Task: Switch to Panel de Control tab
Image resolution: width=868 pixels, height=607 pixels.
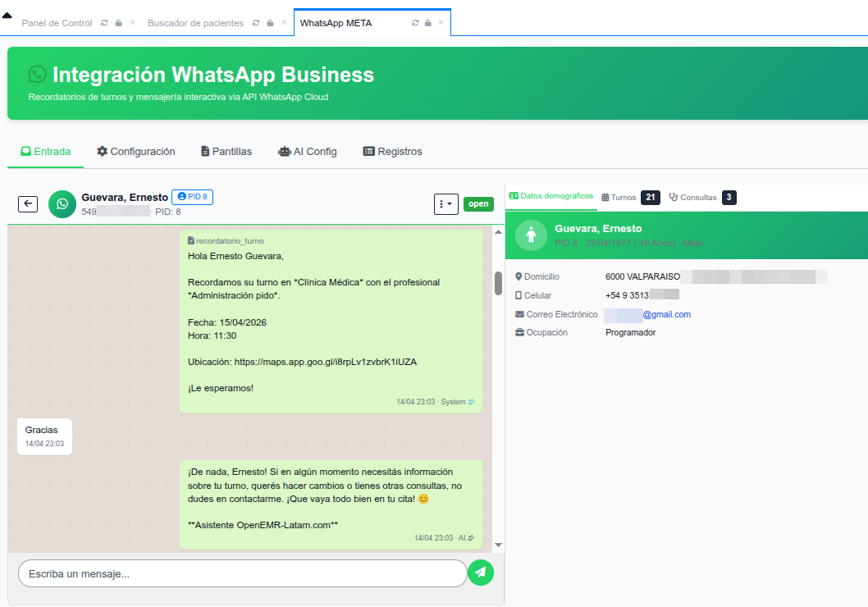Action: [x=57, y=23]
